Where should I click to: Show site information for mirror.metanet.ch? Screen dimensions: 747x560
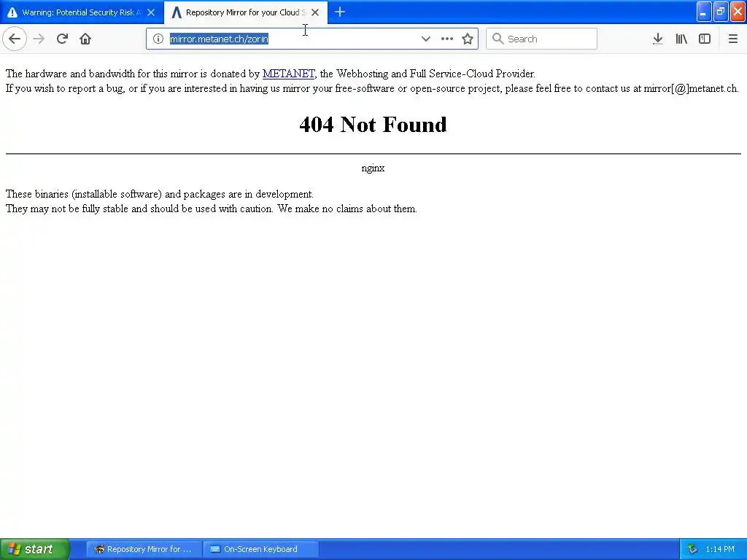pyautogui.click(x=158, y=39)
